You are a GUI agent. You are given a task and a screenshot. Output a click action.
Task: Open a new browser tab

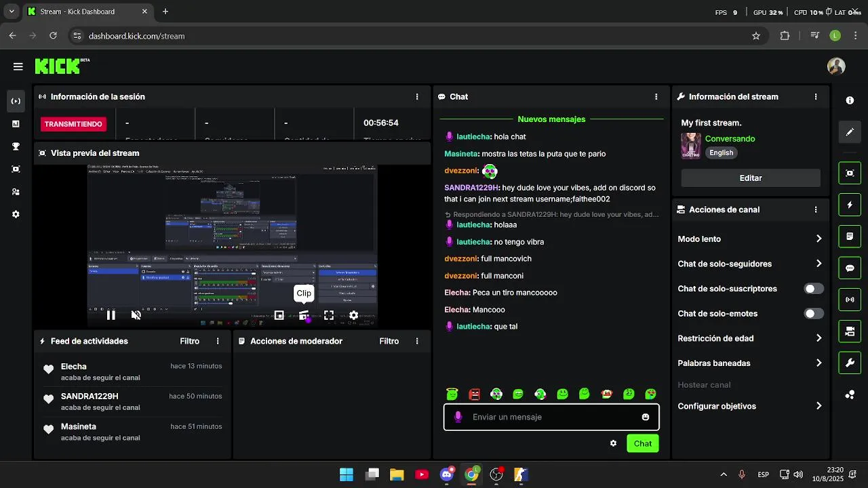tap(165, 12)
